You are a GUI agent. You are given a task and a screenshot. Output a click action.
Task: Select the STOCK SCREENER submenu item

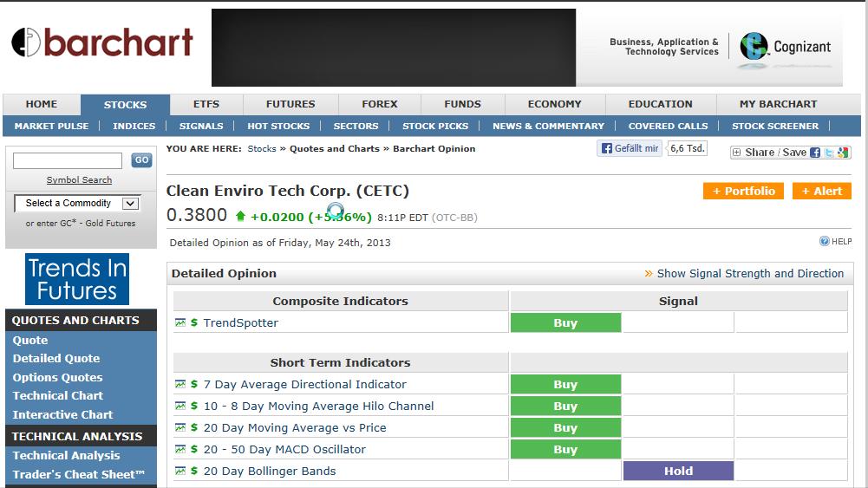[x=774, y=127]
